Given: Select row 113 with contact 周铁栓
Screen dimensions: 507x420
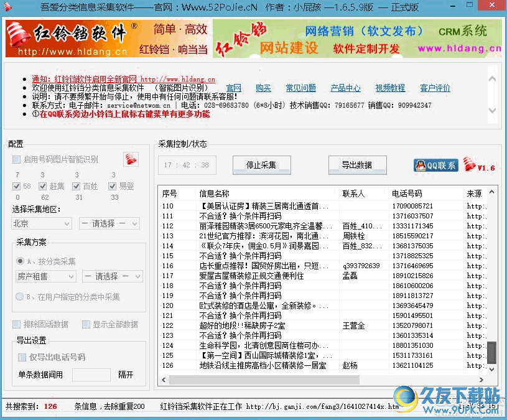Looking at the screenshot, I should click(323, 236).
